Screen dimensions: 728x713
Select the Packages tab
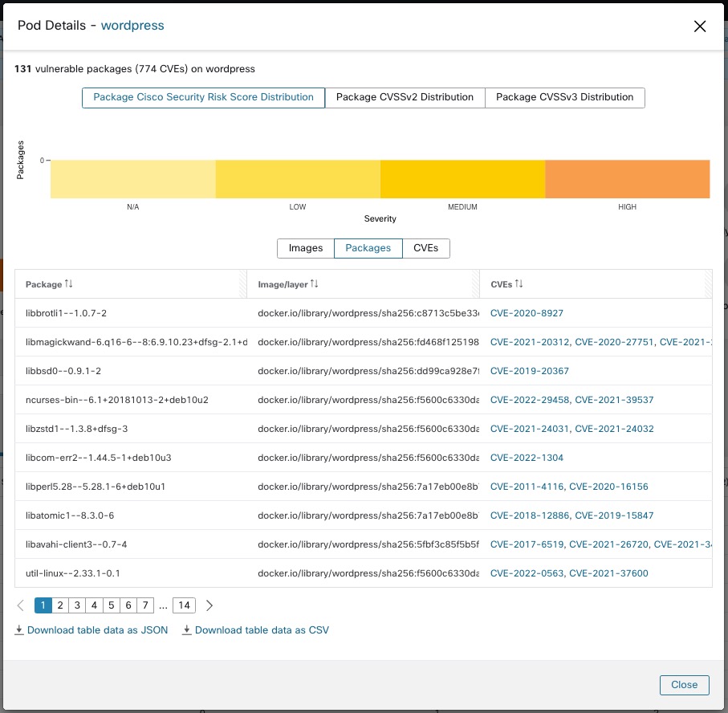coord(368,248)
